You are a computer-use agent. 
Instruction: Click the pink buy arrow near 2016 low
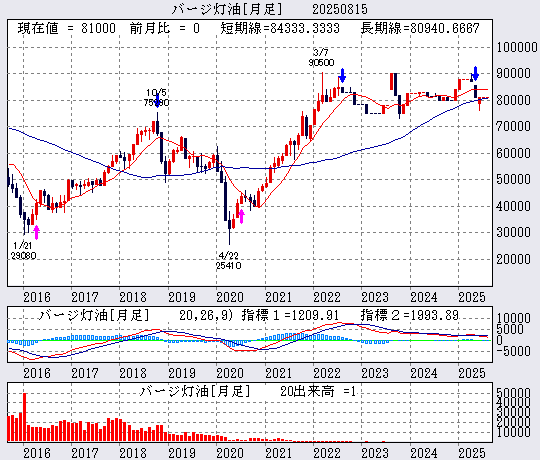[37, 232]
